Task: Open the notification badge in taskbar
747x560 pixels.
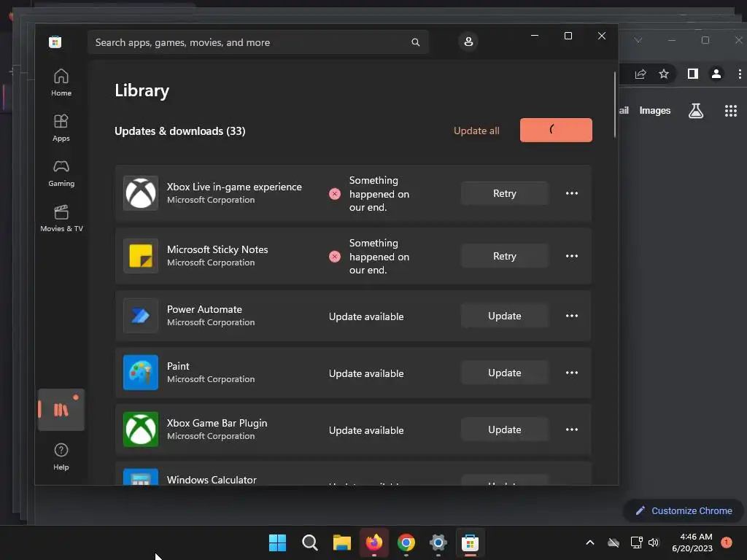Action: pos(727,542)
